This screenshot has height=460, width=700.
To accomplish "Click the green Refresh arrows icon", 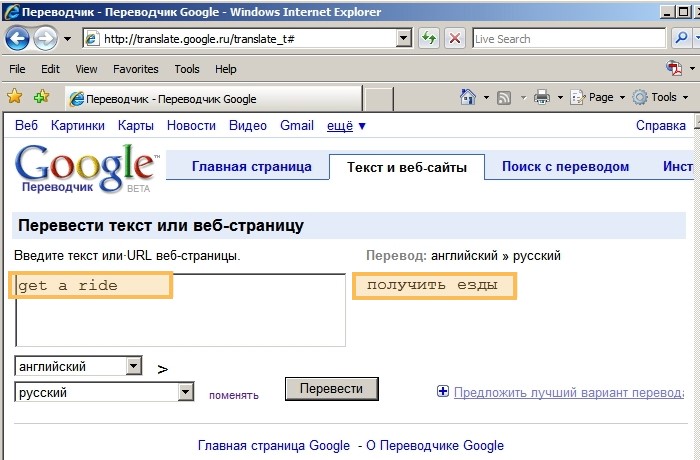I will click(x=429, y=38).
